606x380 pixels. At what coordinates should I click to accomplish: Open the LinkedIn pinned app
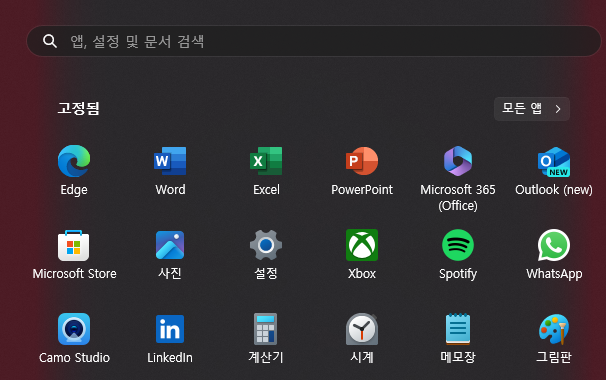click(170, 329)
